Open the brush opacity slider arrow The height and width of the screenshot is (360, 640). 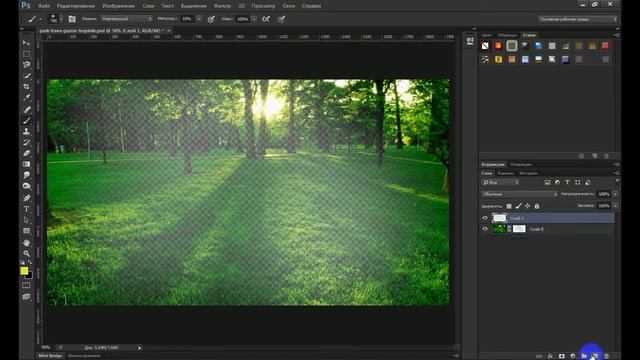point(199,19)
